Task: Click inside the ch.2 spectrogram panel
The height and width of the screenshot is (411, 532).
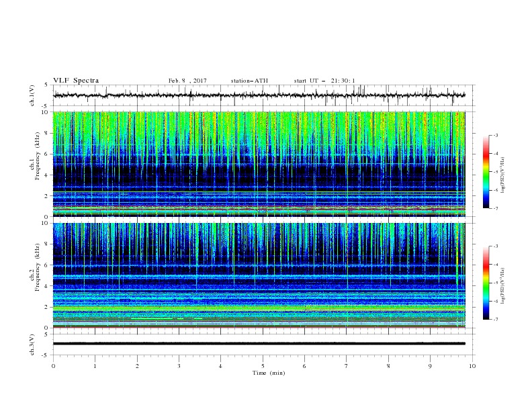Action: click(259, 275)
